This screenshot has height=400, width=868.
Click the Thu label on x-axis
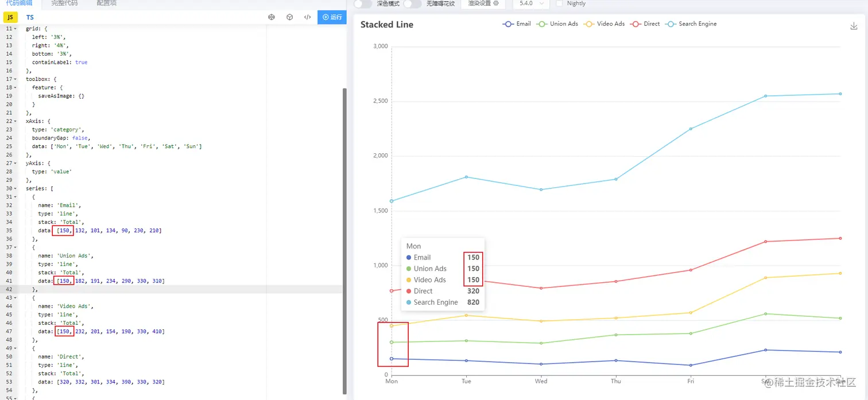[x=616, y=381]
